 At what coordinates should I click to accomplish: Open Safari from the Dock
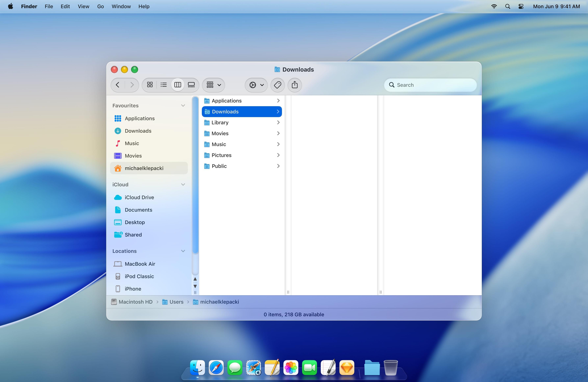point(216,367)
